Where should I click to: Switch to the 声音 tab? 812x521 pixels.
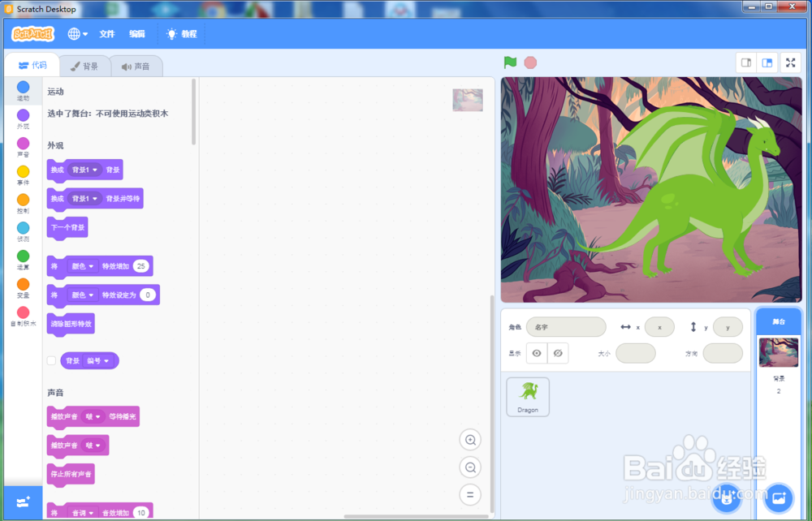point(136,67)
